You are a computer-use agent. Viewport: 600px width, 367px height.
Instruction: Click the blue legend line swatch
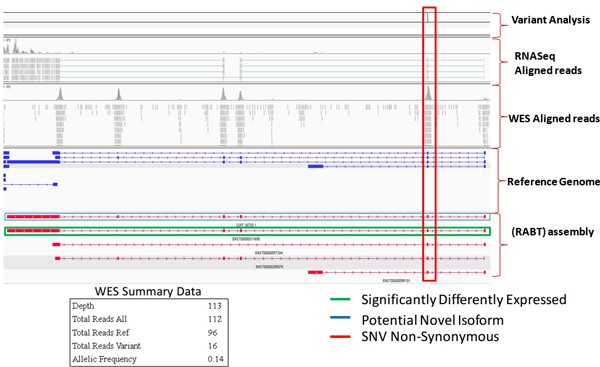pos(340,317)
